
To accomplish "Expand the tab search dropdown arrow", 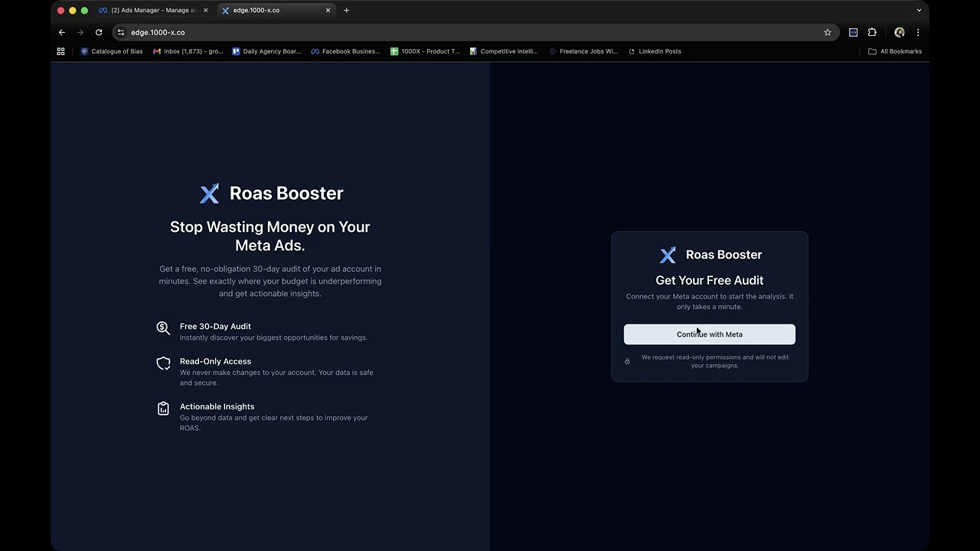I will tap(919, 11).
